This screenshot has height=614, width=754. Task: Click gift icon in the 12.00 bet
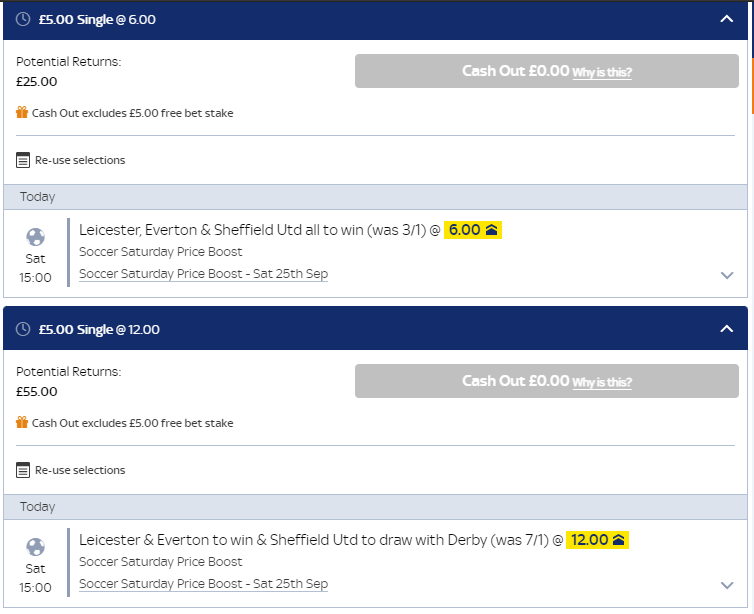22,423
